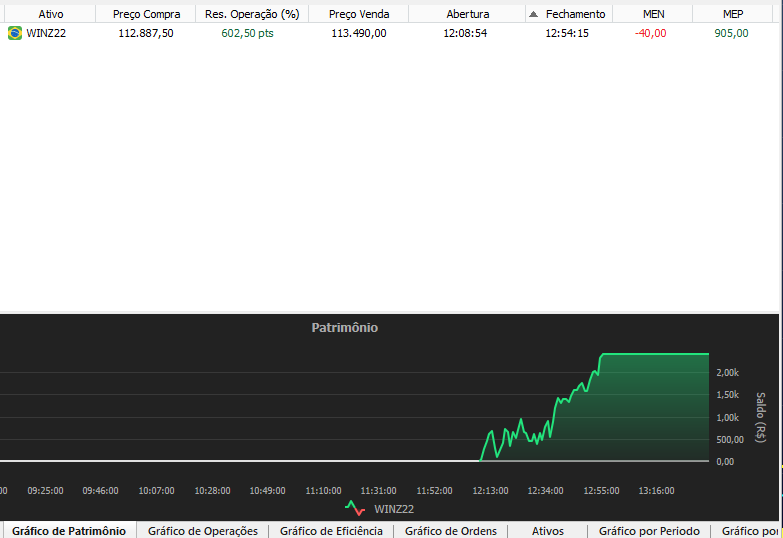Click the WINZ22 legend line icon
Viewport: 783px width, 538px height.
(355, 509)
